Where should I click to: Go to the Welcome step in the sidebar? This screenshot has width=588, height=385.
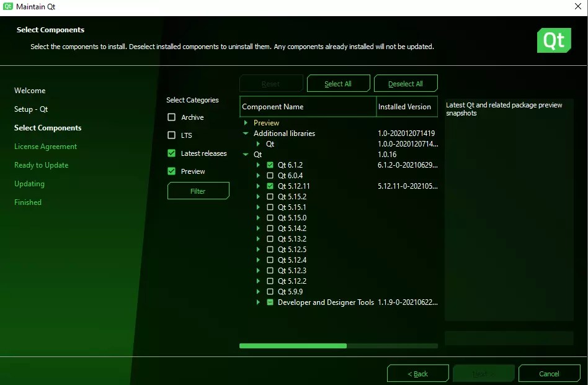(x=29, y=90)
